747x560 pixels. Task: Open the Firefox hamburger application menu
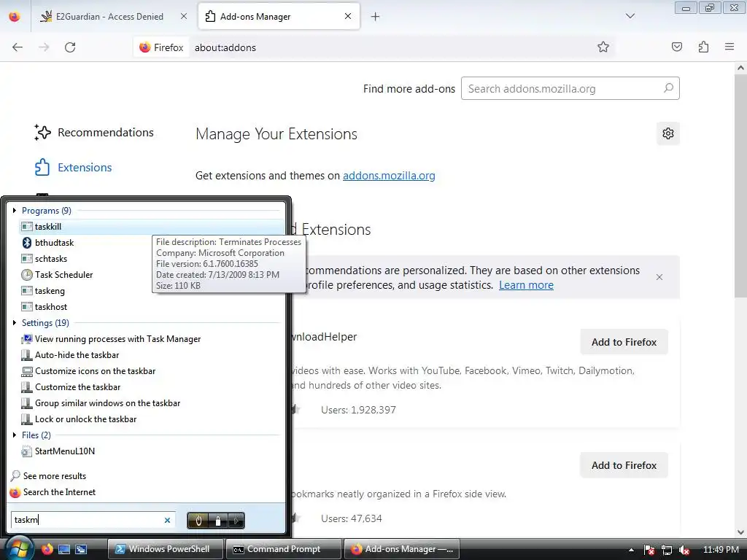(x=729, y=47)
